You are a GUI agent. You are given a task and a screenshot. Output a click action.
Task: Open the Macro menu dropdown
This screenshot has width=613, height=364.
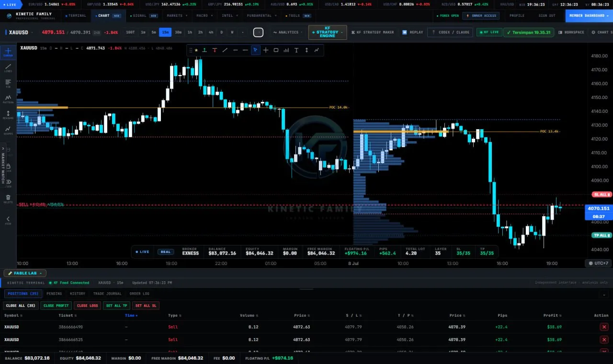tap(204, 15)
